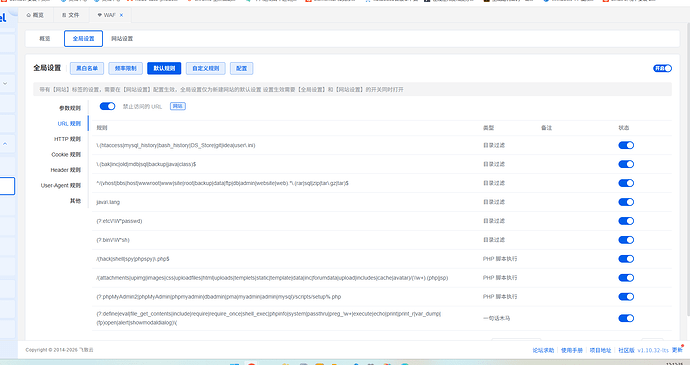Select the 默认规则 section

164,68
